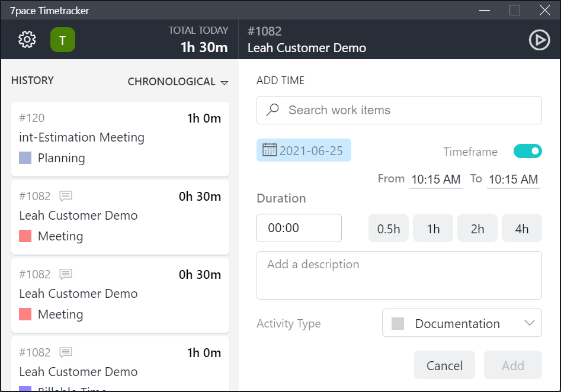Open the Chronological sort dropdown

178,82
